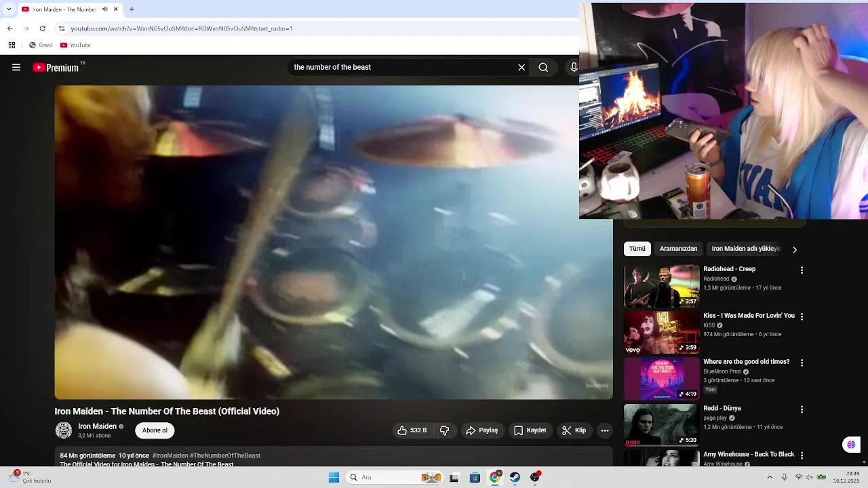
Task: Switch to Chrome on the taskbar
Action: 495,477
